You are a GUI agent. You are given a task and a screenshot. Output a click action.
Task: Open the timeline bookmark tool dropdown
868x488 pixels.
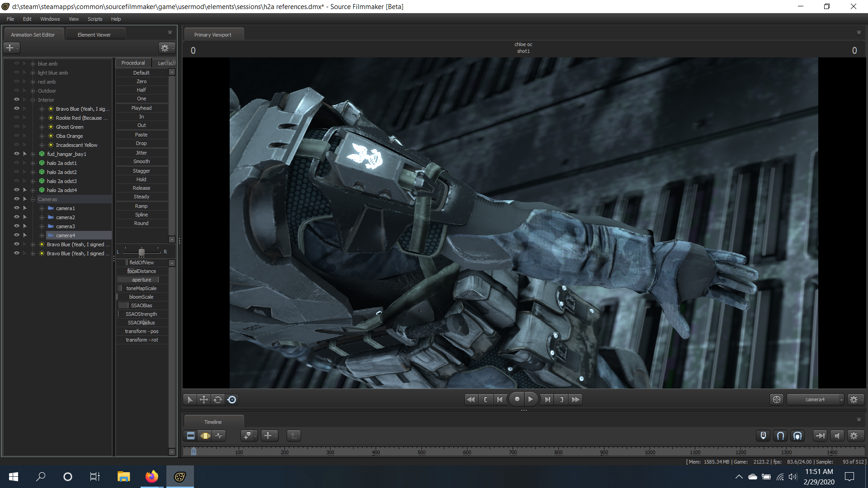pos(249,436)
